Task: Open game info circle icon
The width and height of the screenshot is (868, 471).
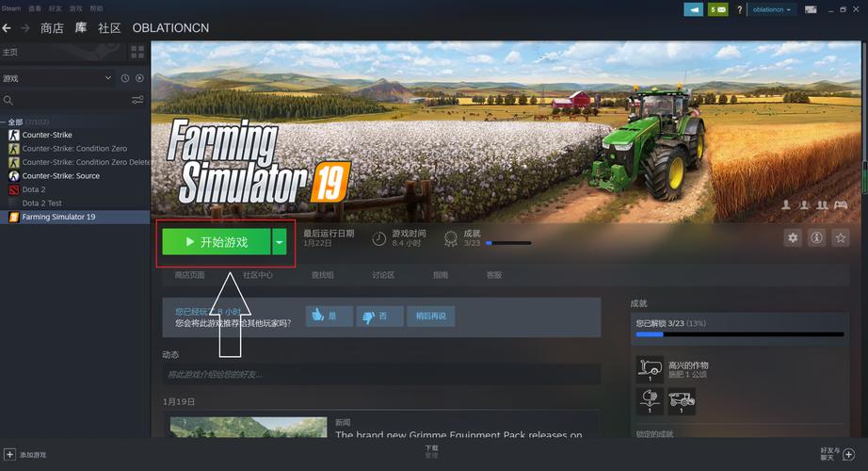Action: (816, 237)
